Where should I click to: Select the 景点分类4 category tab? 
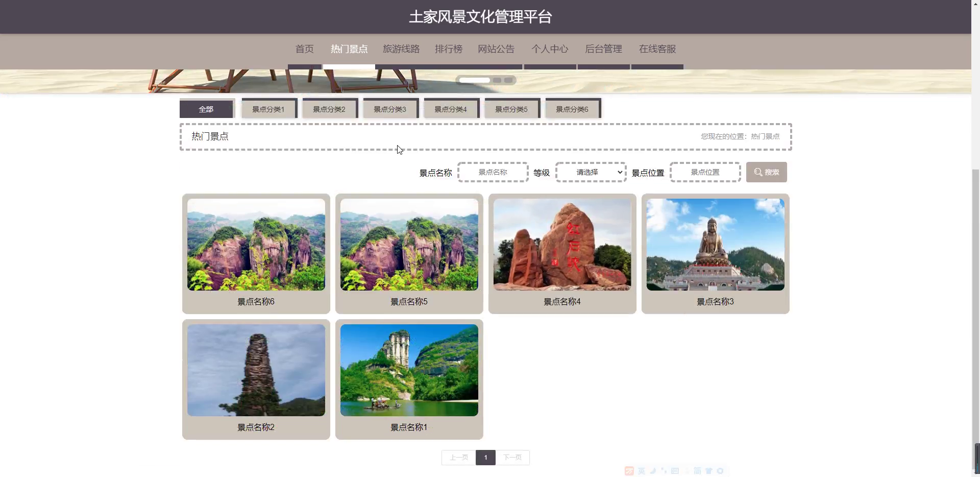coord(451,109)
